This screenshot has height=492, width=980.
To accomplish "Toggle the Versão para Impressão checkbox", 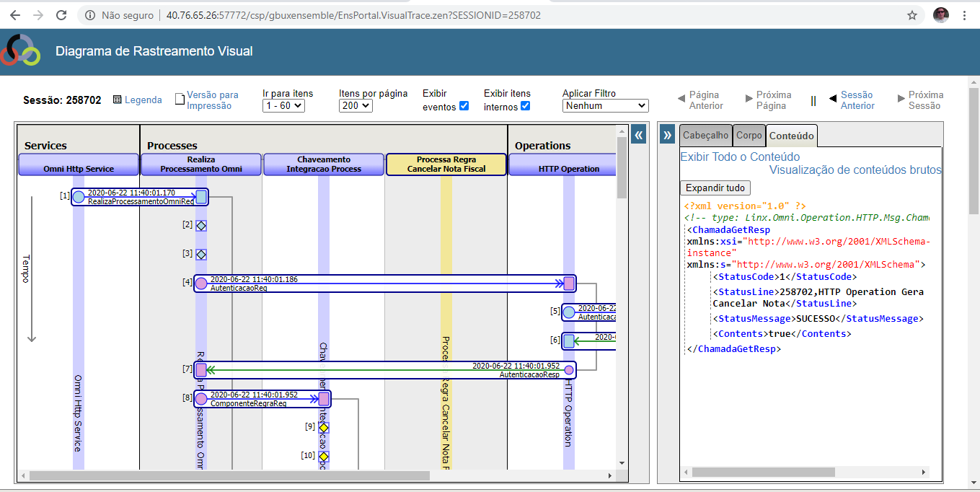I will (x=180, y=100).
